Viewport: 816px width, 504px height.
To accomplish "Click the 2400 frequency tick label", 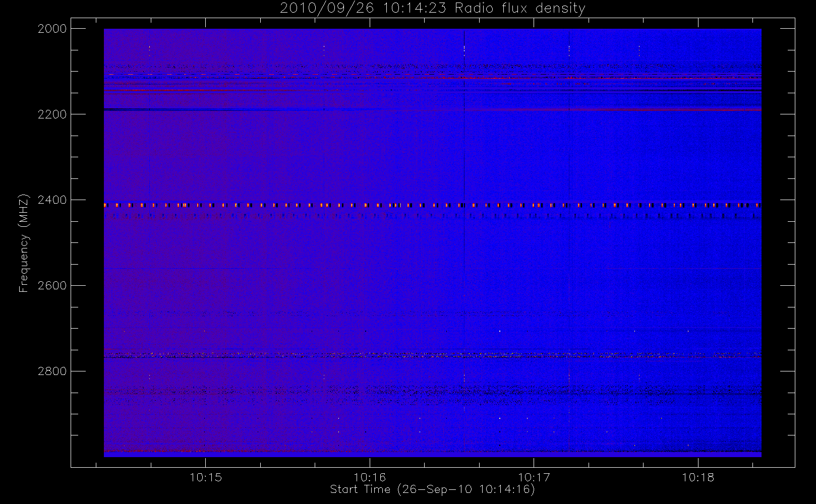I will [52, 200].
